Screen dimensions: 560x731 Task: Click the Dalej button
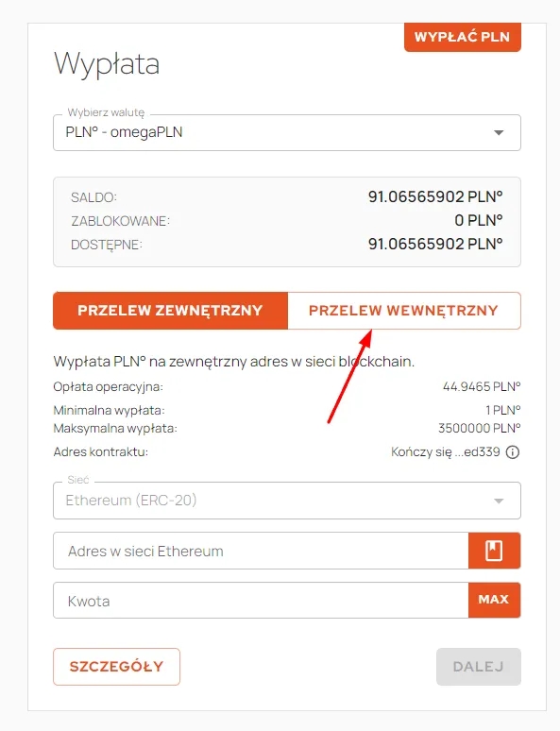click(479, 667)
